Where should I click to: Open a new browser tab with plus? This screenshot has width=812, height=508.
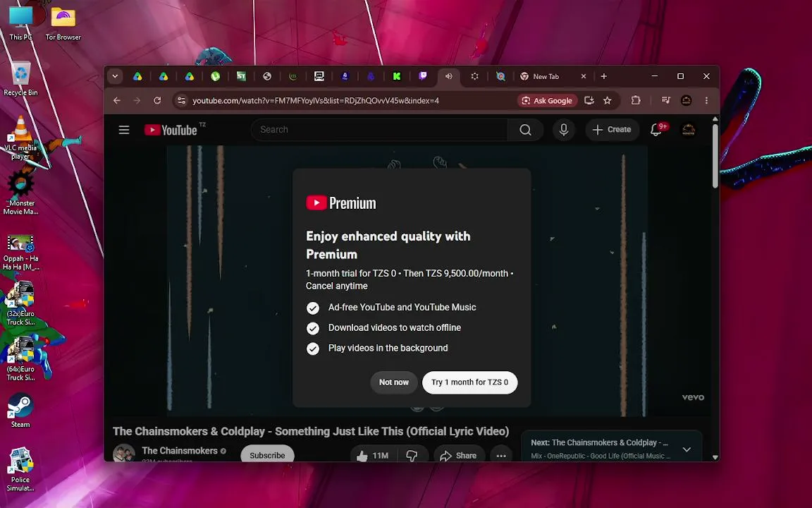(x=604, y=76)
